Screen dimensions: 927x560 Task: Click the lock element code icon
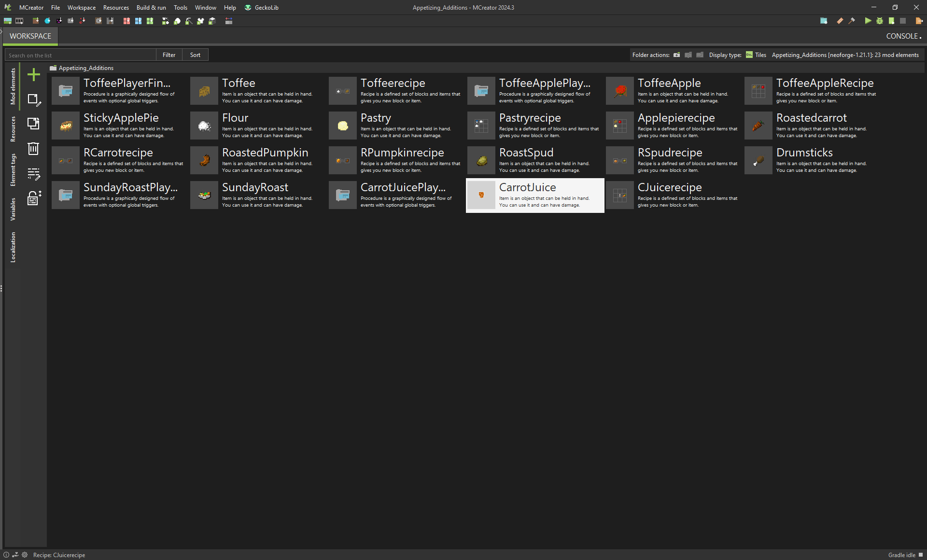click(33, 198)
